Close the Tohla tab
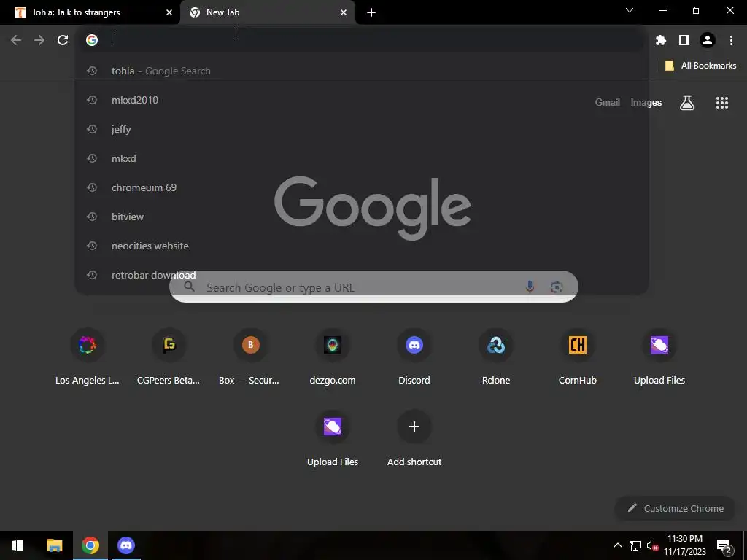Image resolution: width=747 pixels, height=560 pixels. [x=169, y=12]
